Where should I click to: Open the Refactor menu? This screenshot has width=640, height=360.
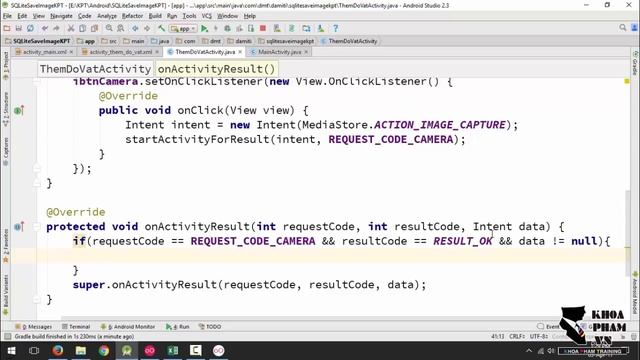click(132, 16)
